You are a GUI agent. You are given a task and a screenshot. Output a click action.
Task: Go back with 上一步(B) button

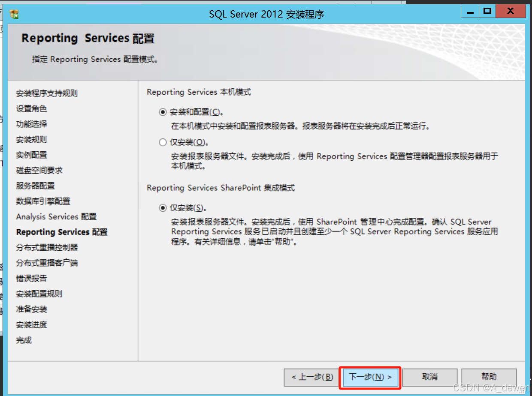pos(311,377)
